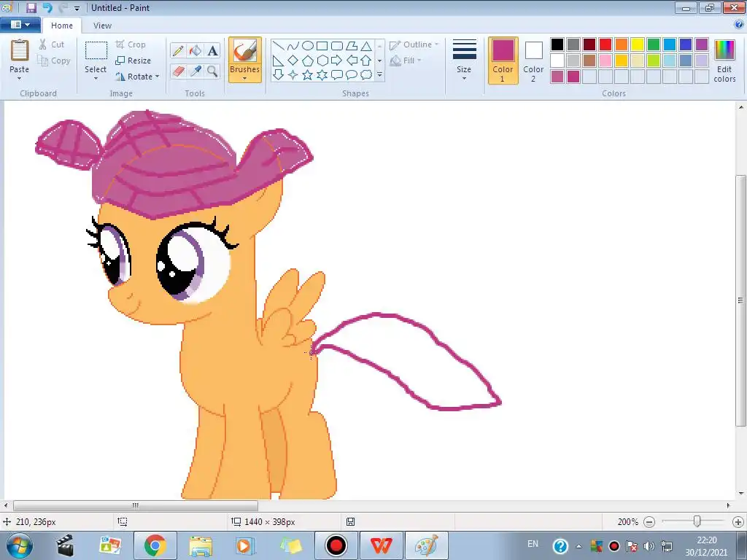This screenshot has height=560, width=747.
Task: Click the Copy button
Action: (x=54, y=61)
